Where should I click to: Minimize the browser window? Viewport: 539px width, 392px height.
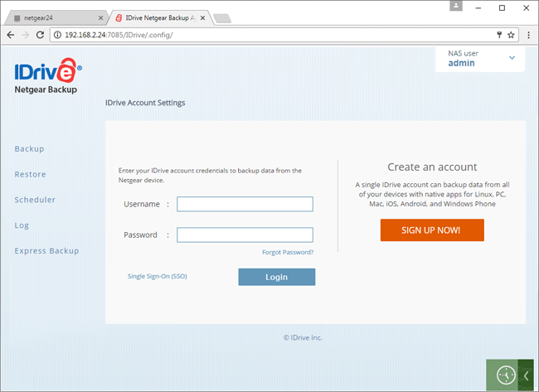478,8
